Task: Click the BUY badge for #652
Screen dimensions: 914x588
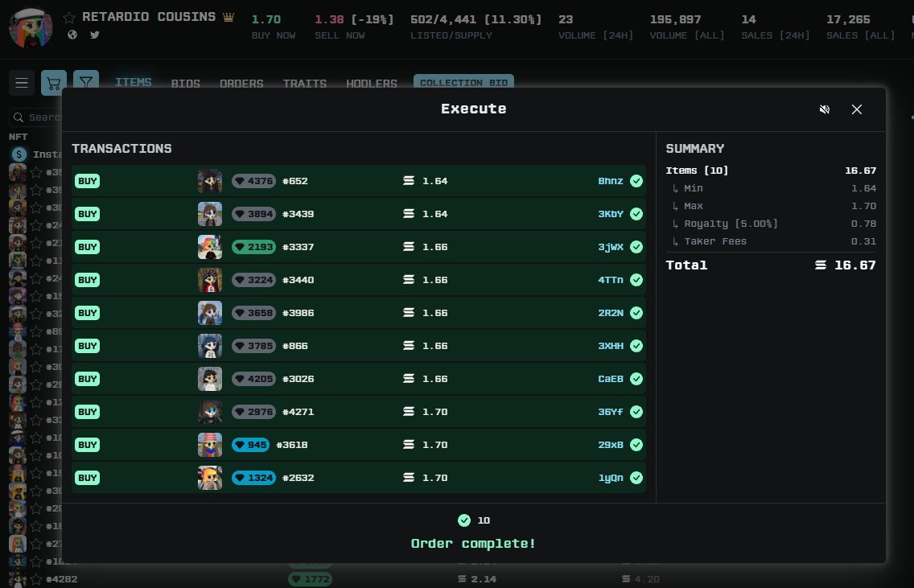Action: [x=88, y=181]
